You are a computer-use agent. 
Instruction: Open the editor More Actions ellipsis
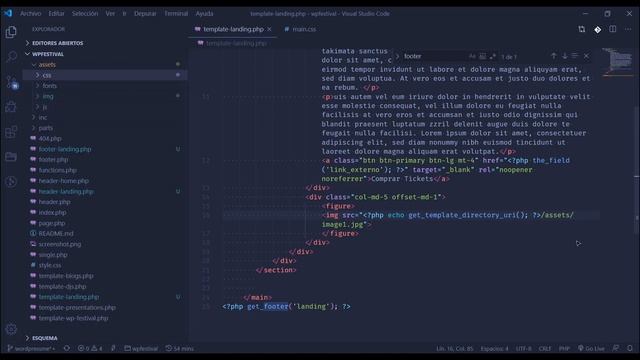tap(628, 29)
